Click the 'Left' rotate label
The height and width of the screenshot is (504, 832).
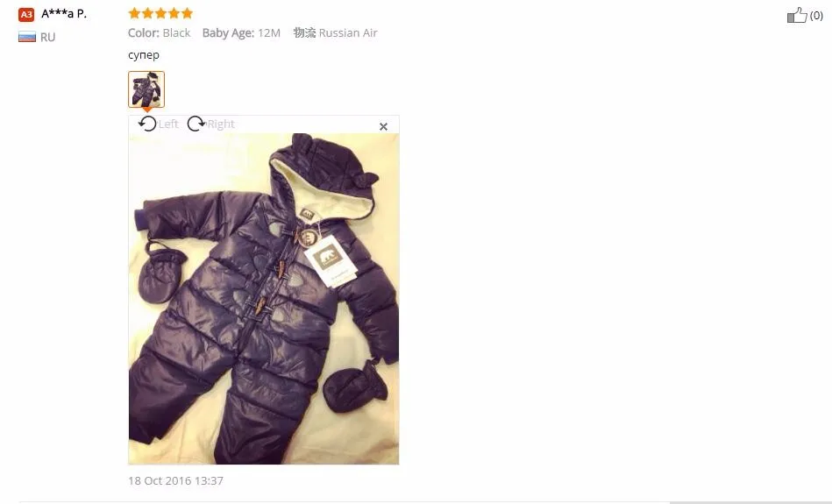tap(168, 124)
